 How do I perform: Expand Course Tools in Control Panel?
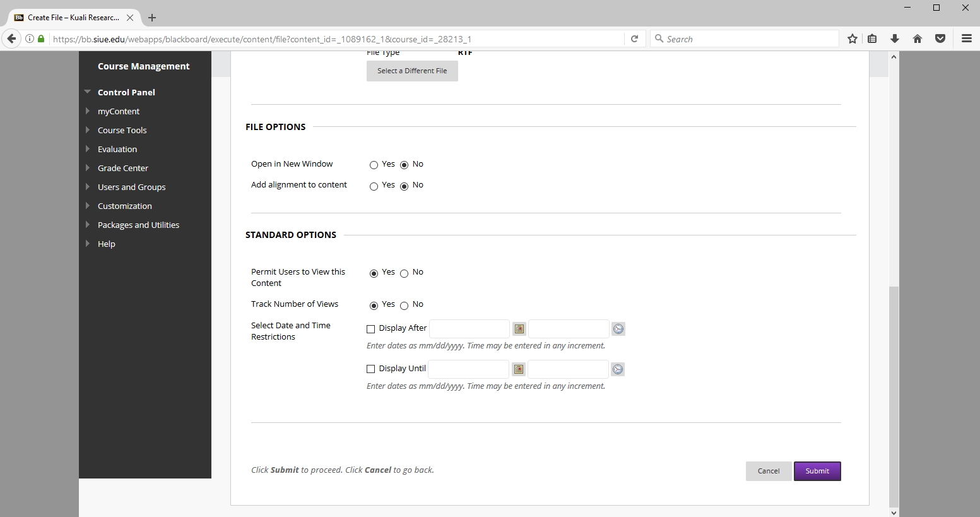pyautogui.click(x=122, y=130)
